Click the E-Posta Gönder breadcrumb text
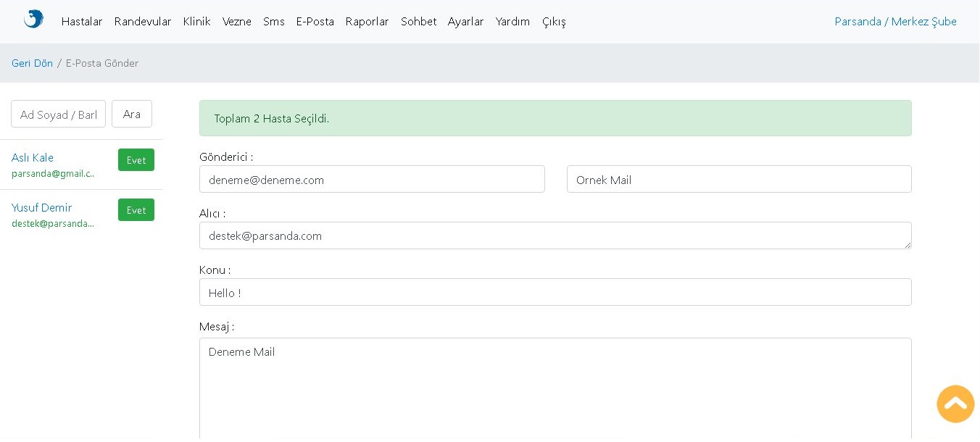The height and width of the screenshot is (442, 980). point(102,63)
